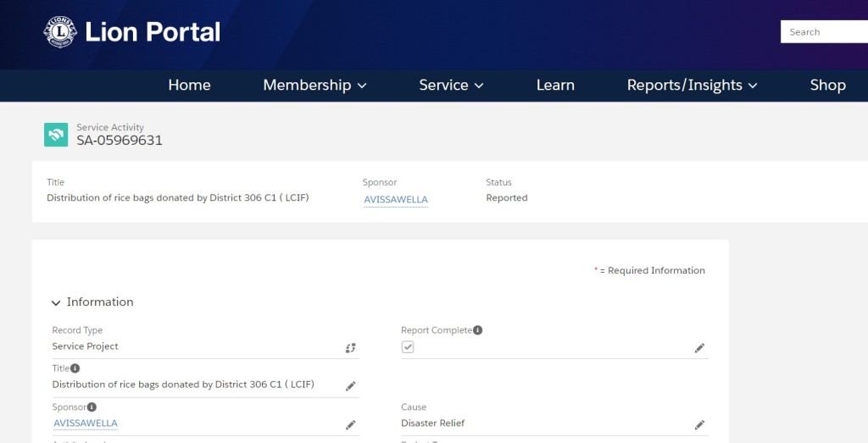Click pencil icon to edit Cause field
This screenshot has height=443, width=868.
point(699,424)
